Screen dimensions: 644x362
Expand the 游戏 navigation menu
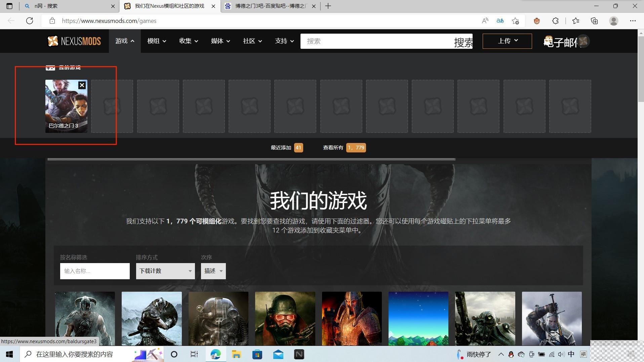click(x=125, y=41)
